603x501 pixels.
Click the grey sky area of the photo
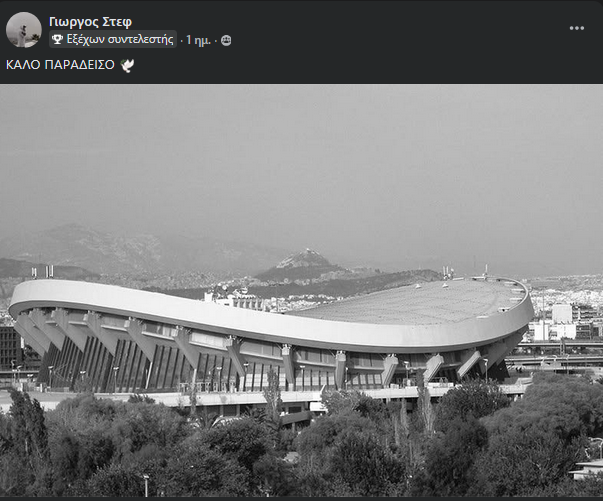[x=302, y=161]
